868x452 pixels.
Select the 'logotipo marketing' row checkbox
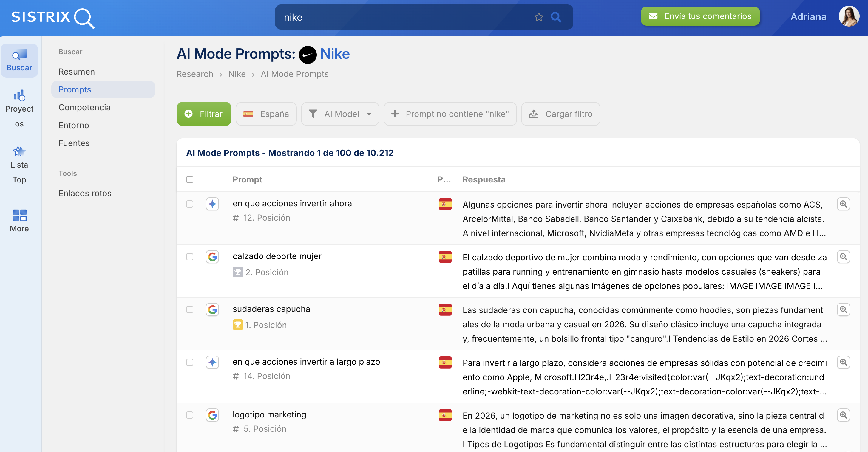click(190, 415)
